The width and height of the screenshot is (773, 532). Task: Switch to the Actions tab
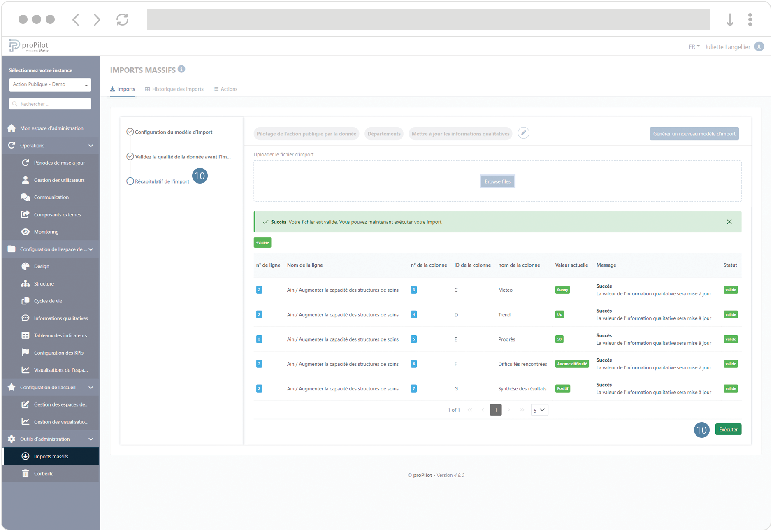[225, 89]
